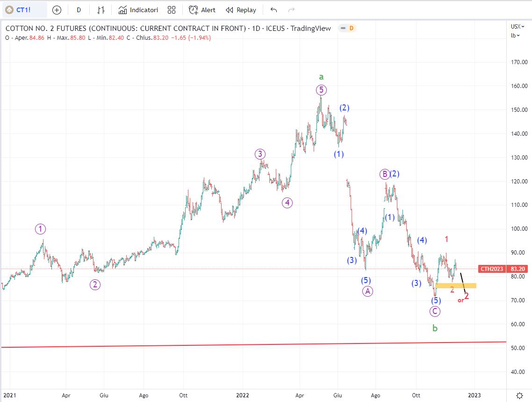The image size is (532, 402).
Task: Select the circled 1 wave label
Action: pos(40,229)
